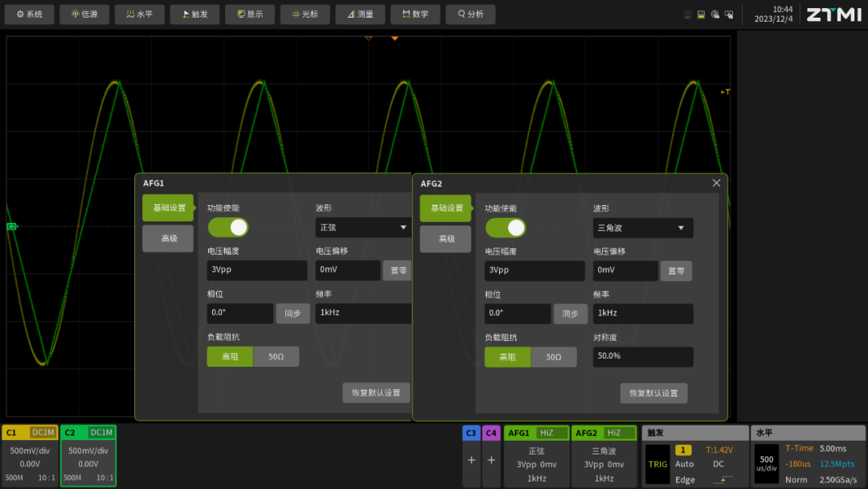Select 50Ω load impedance in AFG2

click(554, 357)
